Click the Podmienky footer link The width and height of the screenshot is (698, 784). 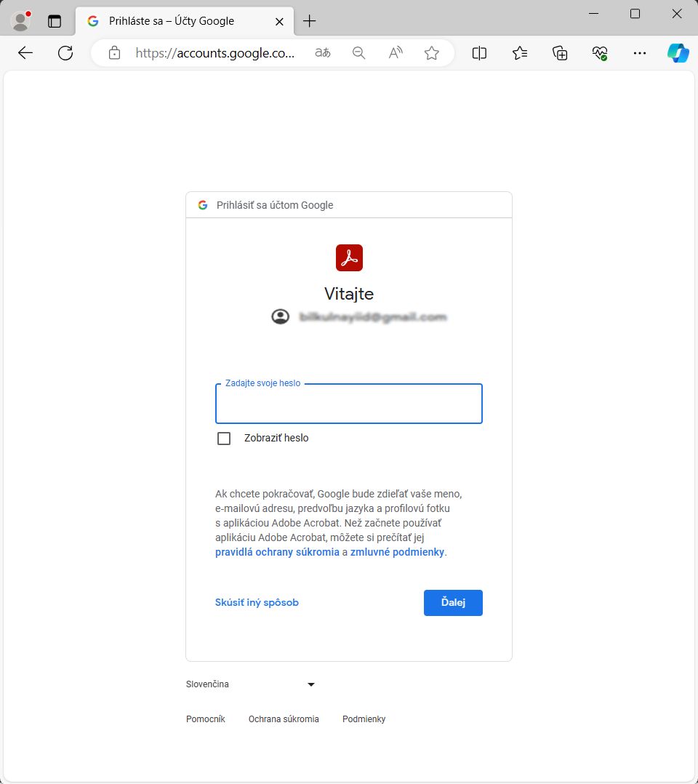[364, 719]
